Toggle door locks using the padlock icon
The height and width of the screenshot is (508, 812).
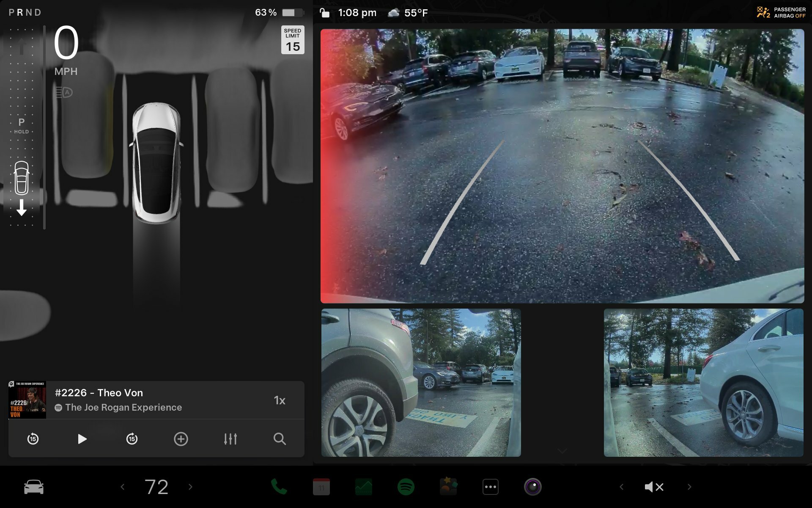pyautogui.click(x=325, y=13)
